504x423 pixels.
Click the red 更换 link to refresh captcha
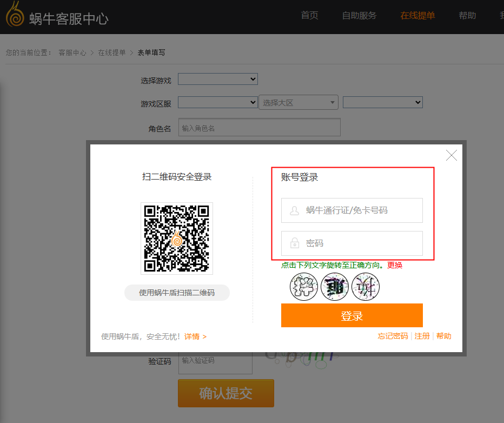[x=395, y=265]
